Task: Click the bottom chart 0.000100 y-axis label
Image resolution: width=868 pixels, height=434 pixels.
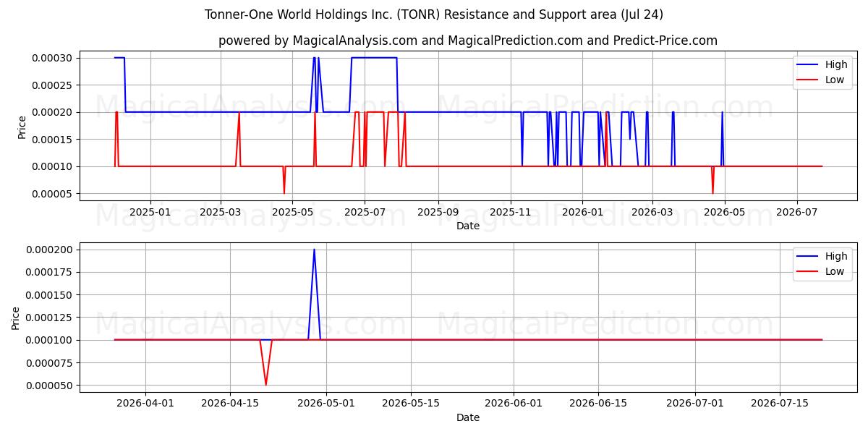Action: click(x=48, y=340)
